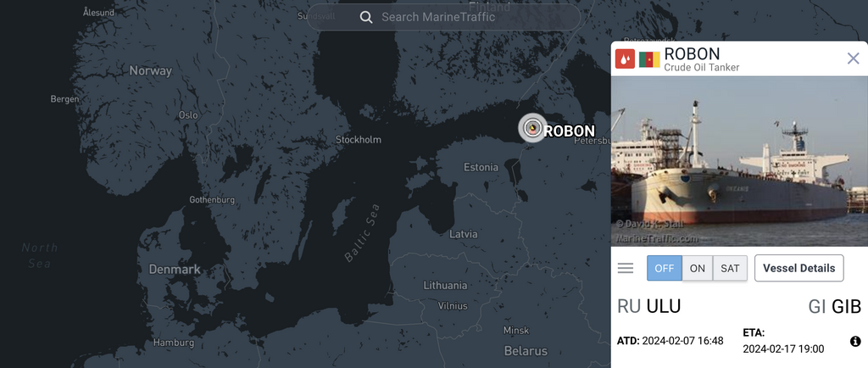Click the search magnifier icon
868x368 pixels.
366,17
